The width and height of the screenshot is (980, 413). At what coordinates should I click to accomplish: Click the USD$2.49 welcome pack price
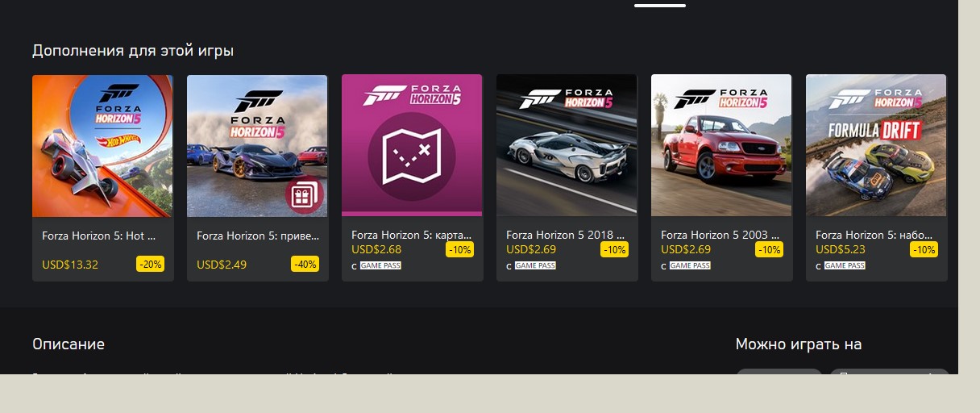[x=222, y=265]
